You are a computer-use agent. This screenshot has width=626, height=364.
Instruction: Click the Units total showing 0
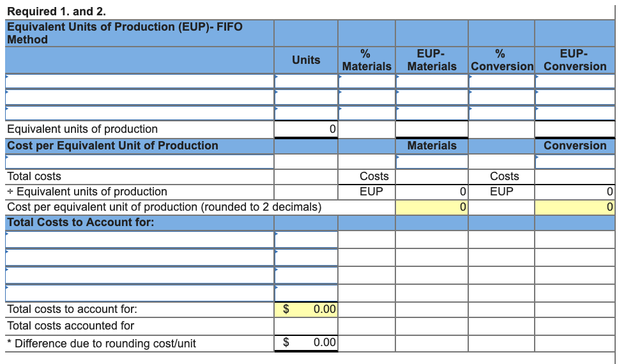click(306, 129)
